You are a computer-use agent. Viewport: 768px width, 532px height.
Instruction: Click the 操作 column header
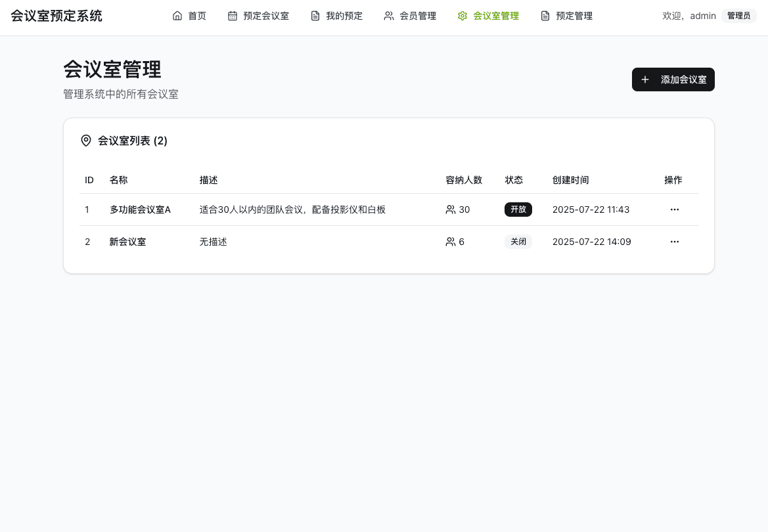click(x=673, y=180)
